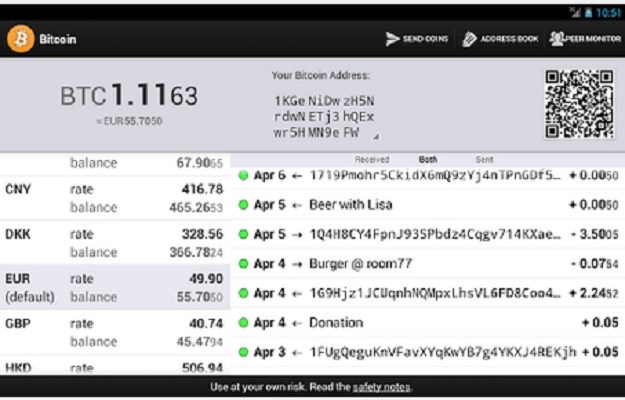Click CNY rate value 416.78
The height and width of the screenshot is (400, 625).
202,189
